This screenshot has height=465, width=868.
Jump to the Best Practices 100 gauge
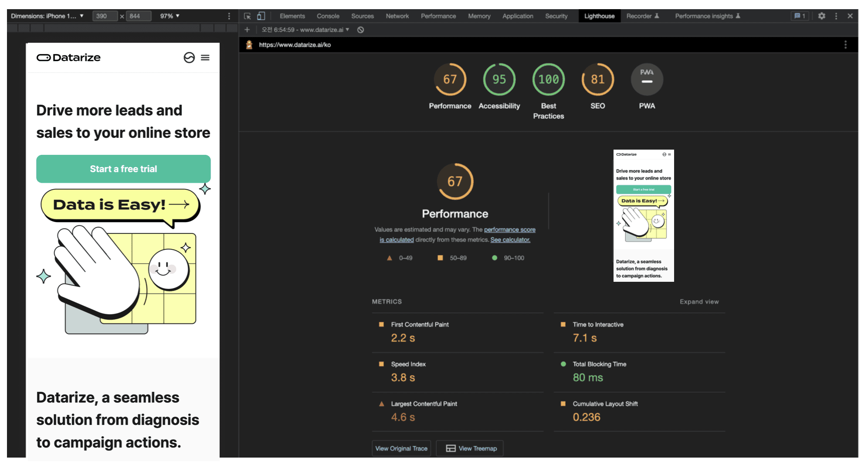549,91
